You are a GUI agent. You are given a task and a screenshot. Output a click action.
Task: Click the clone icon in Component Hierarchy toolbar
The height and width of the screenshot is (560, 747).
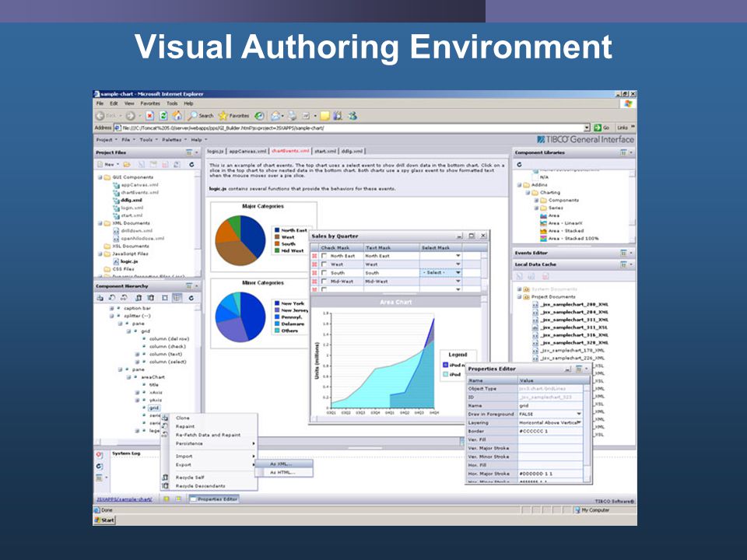[x=100, y=298]
